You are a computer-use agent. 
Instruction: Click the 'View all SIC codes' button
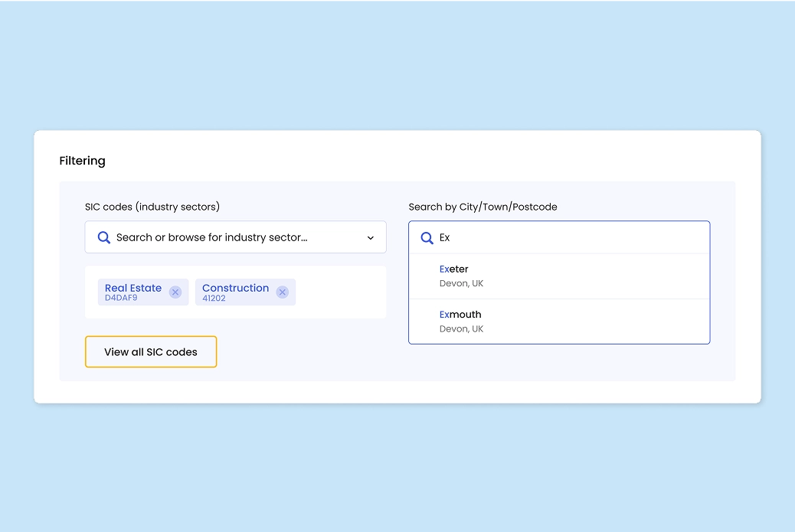150,351
